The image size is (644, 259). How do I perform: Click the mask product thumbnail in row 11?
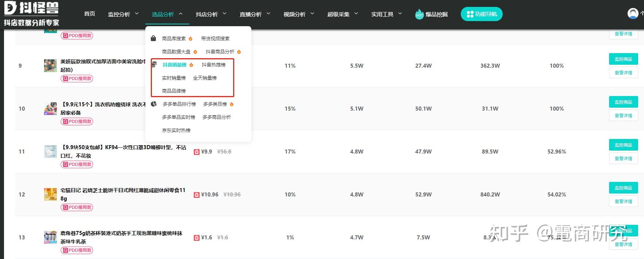50,151
